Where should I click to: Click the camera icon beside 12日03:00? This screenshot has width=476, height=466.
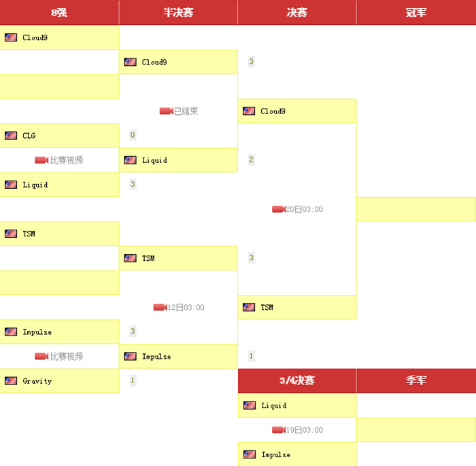pyautogui.click(x=160, y=308)
